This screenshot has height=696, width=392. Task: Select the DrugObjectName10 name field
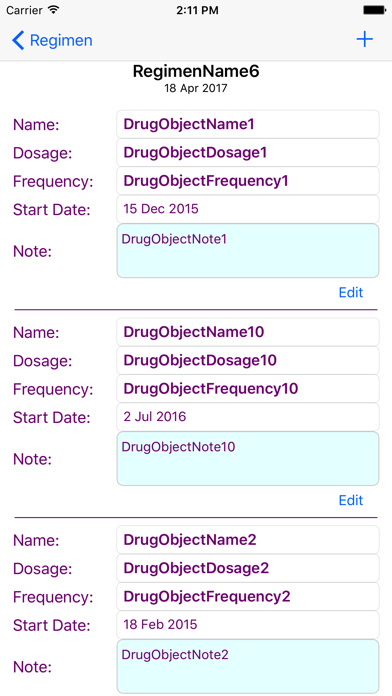coord(248,332)
